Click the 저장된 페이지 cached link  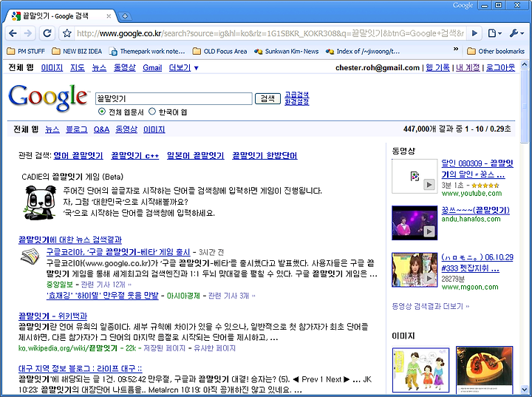click(165, 348)
